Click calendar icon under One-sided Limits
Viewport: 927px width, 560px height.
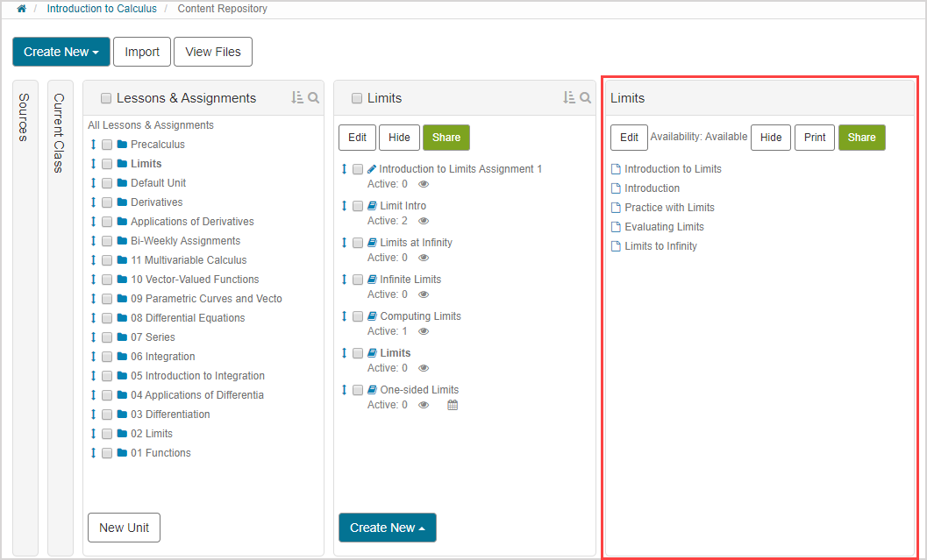coord(453,405)
